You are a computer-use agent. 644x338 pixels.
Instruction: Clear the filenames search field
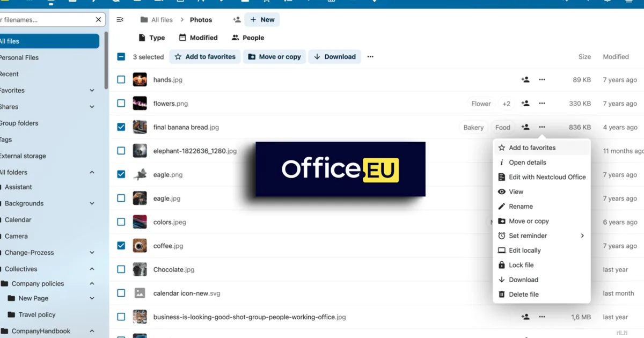coord(98,20)
